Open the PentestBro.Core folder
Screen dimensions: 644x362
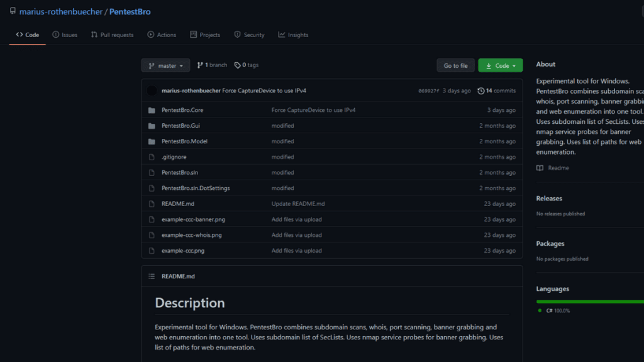[x=182, y=110]
